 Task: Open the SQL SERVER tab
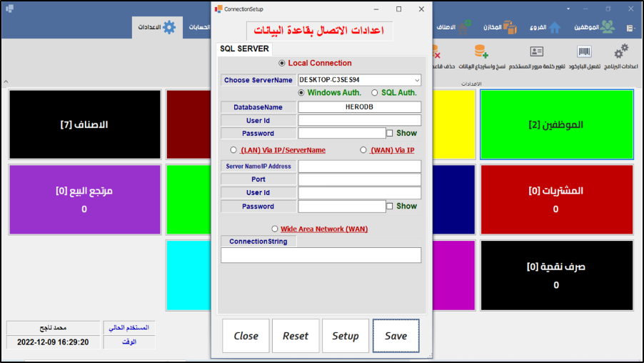point(244,49)
